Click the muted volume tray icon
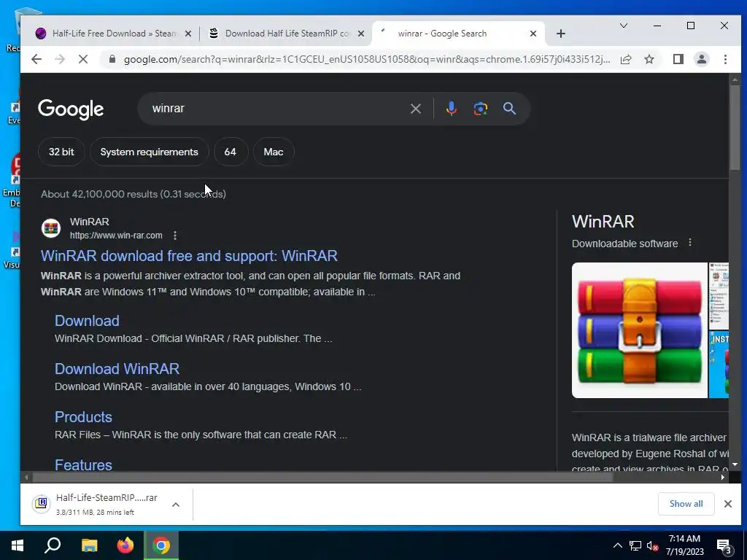The width and height of the screenshot is (747, 560). [652, 545]
